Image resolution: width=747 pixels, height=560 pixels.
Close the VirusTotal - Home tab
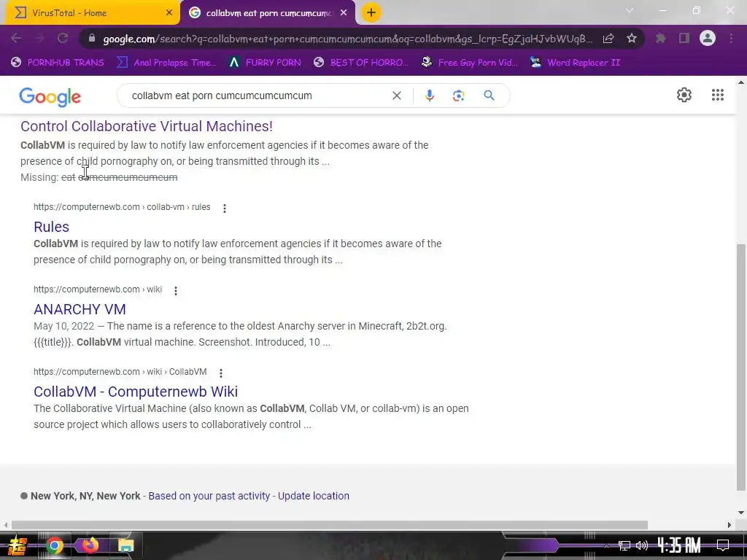click(169, 13)
